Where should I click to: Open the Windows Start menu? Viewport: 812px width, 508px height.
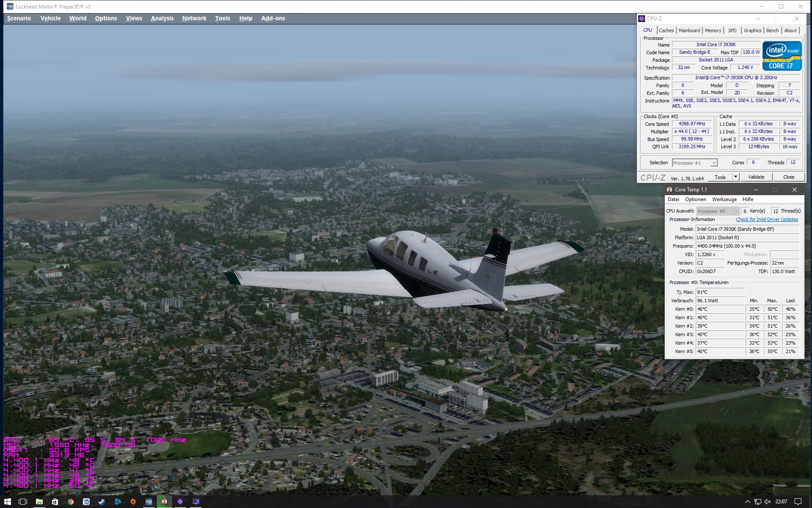8,502
